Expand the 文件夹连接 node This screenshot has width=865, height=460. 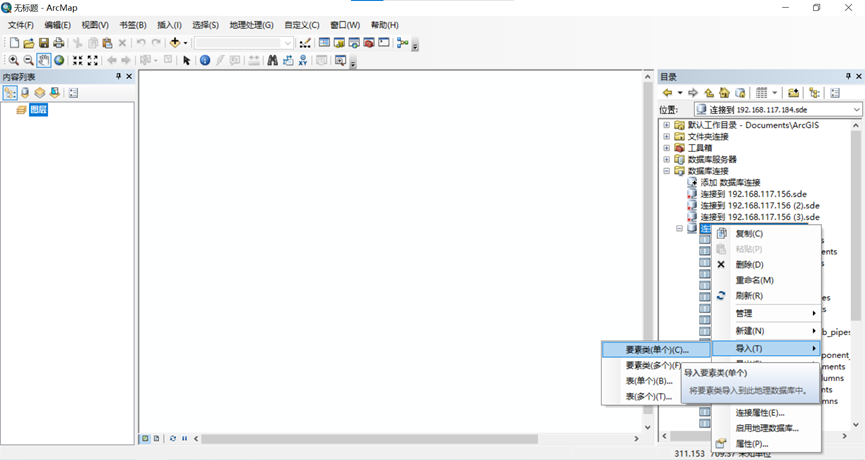point(666,136)
